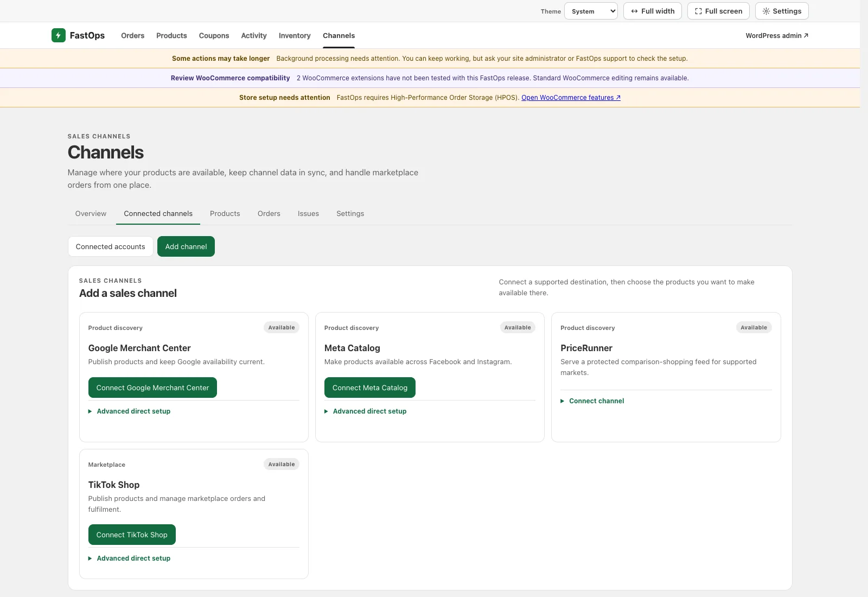Click the Google Merchant Center card title
The width and height of the screenshot is (868, 597).
(139, 348)
